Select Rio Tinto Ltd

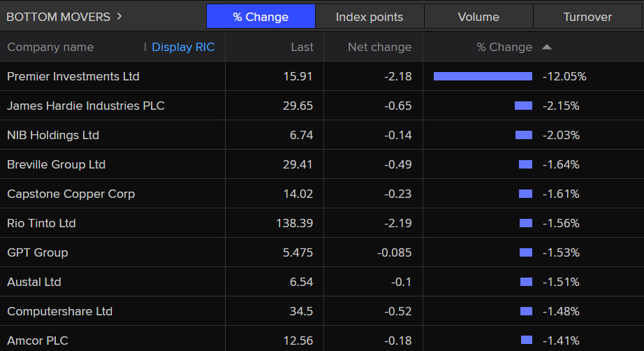pos(41,223)
